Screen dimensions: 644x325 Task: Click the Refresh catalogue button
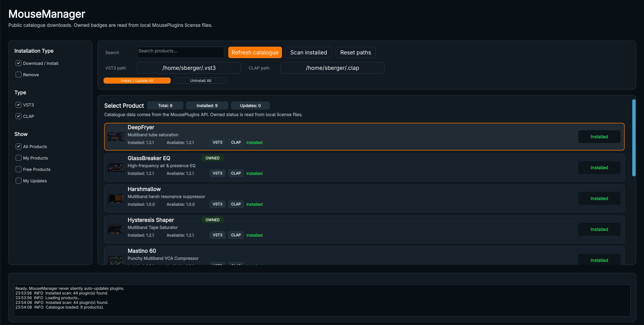point(255,52)
